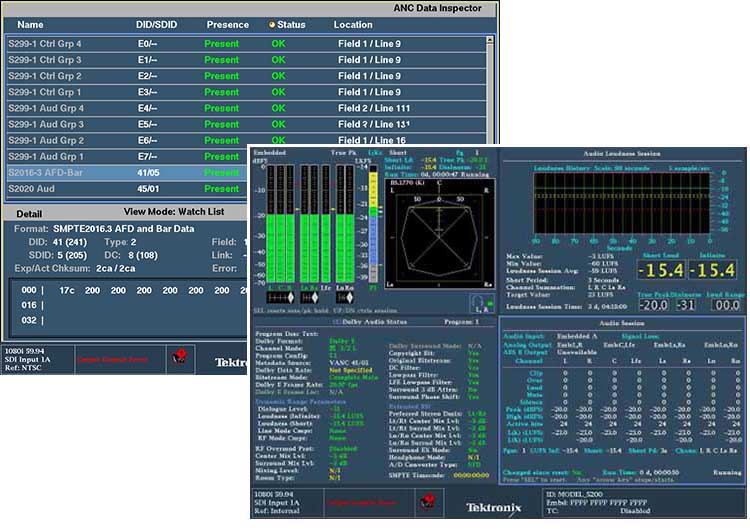Click the Infinite loudness readout -15.4
This screenshot has width=750, height=530.
point(712,270)
